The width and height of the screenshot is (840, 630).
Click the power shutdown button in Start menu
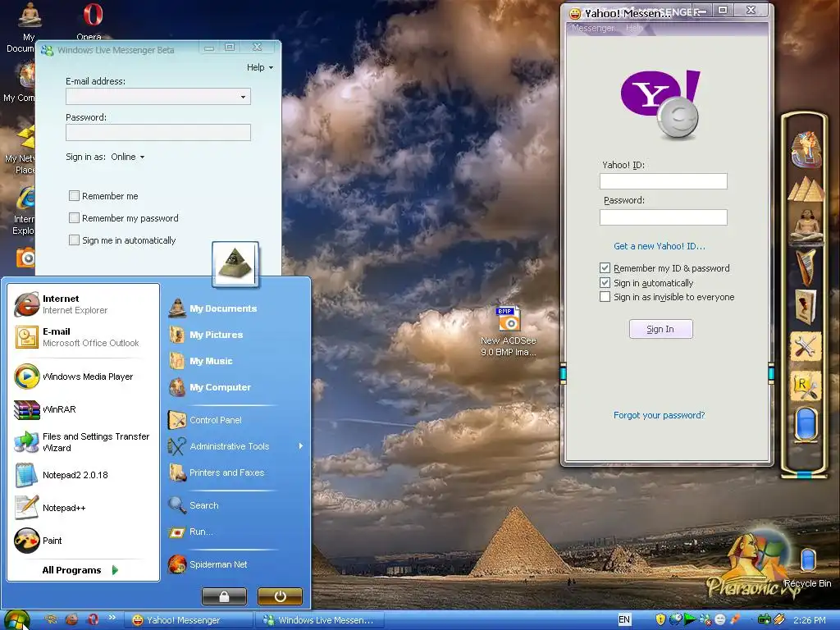pos(281,596)
